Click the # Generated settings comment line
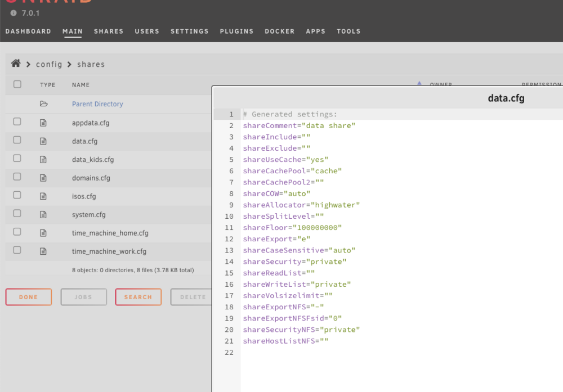563x392 pixels. 290,114
